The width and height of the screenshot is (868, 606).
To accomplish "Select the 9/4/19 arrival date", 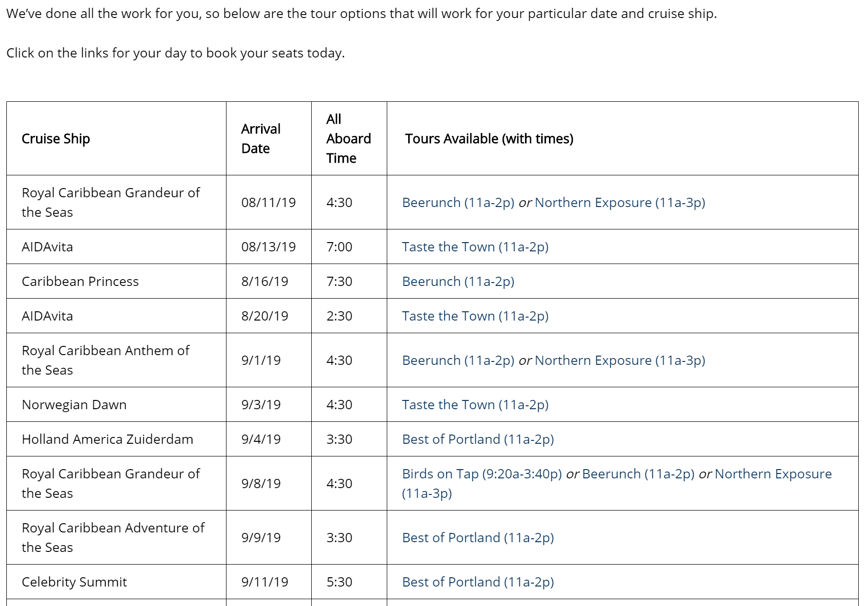I will 261,439.
